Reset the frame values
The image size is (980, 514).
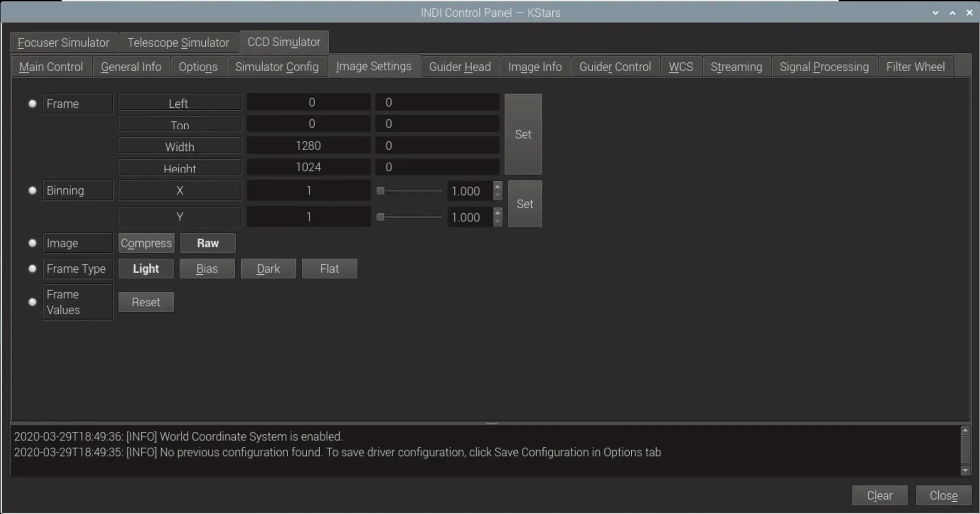point(146,302)
